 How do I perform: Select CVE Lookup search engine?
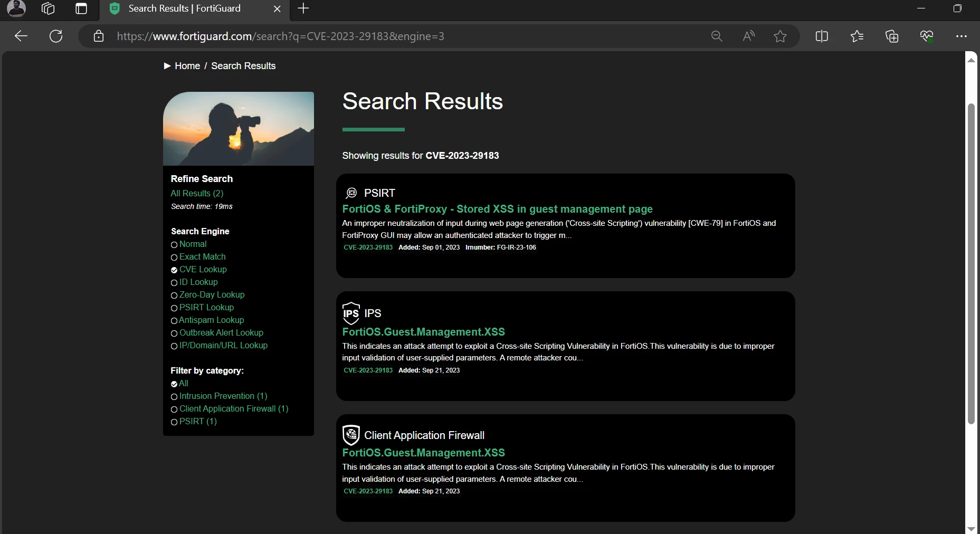point(199,270)
